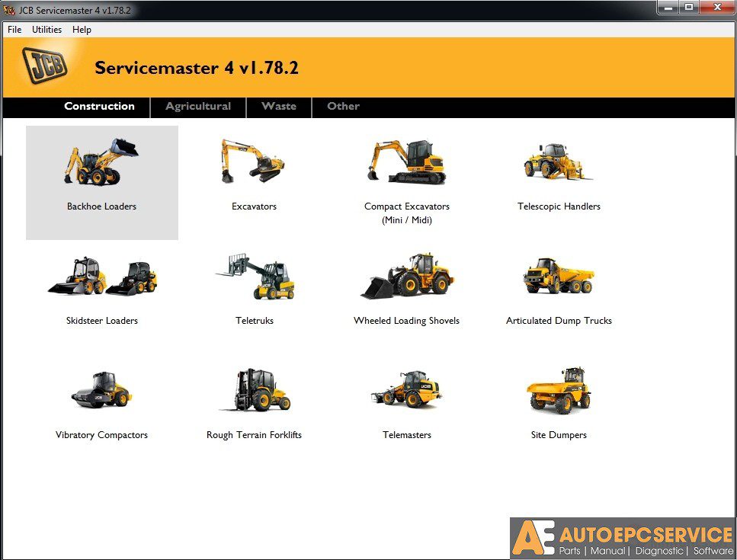Click the JCB logo in the banner
Screen dimensions: 737x560
point(45,66)
